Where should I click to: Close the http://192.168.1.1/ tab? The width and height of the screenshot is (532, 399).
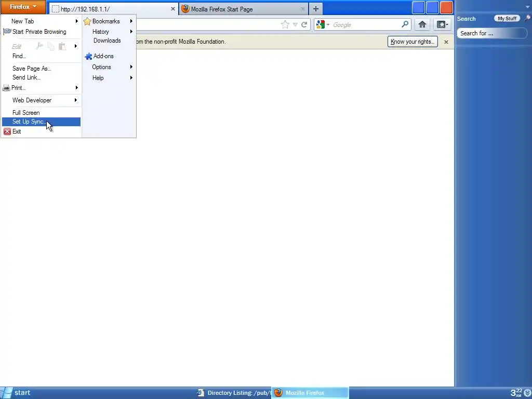coord(172,9)
